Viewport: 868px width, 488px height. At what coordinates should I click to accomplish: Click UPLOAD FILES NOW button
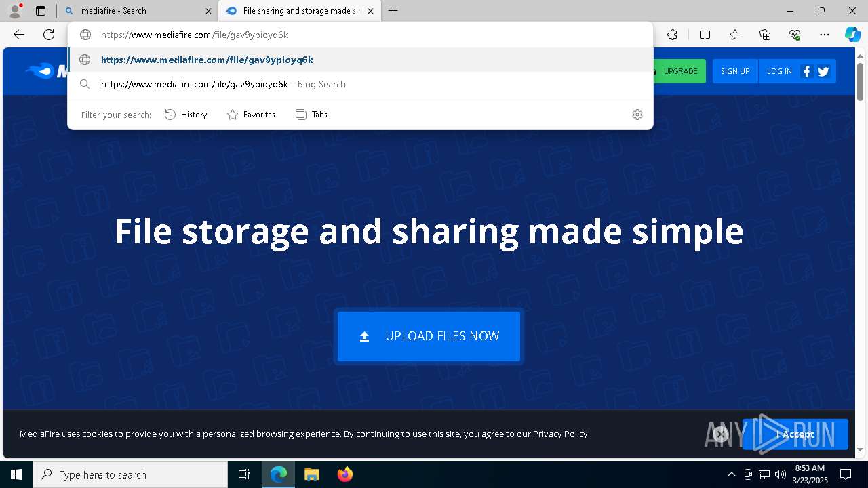coord(429,336)
